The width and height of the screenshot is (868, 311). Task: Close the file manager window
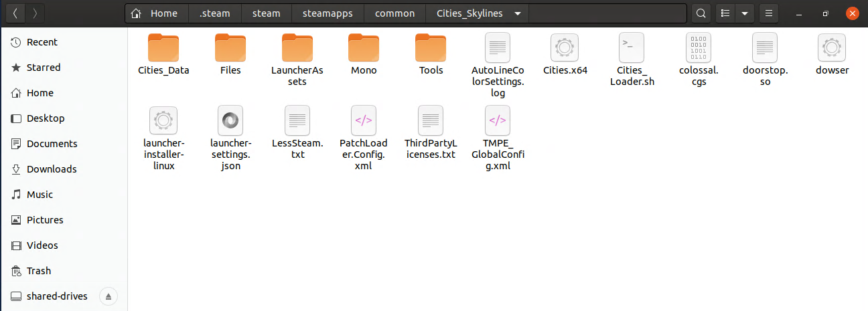[x=852, y=13]
